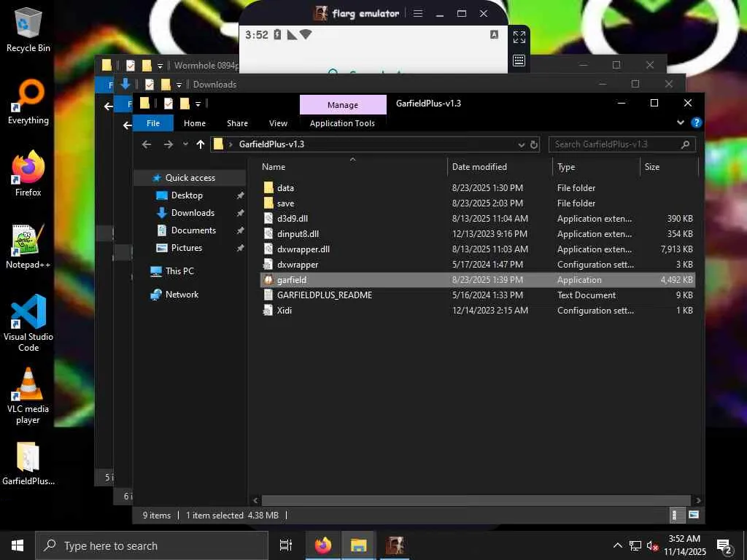
Task: Switch to flarg emulator on the taskbar
Action: pos(395,545)
